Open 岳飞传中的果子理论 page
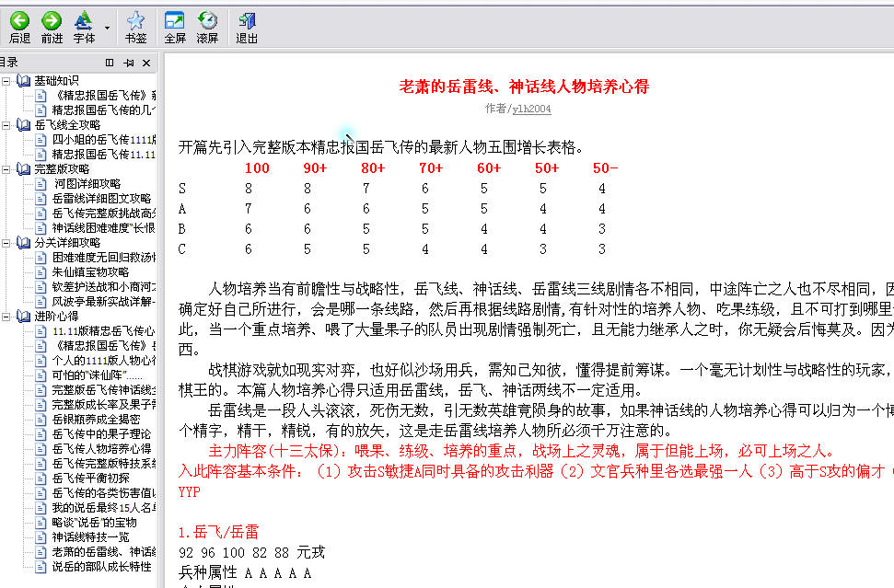This screenshot has height=588, width=894. (x=101, y=434)
